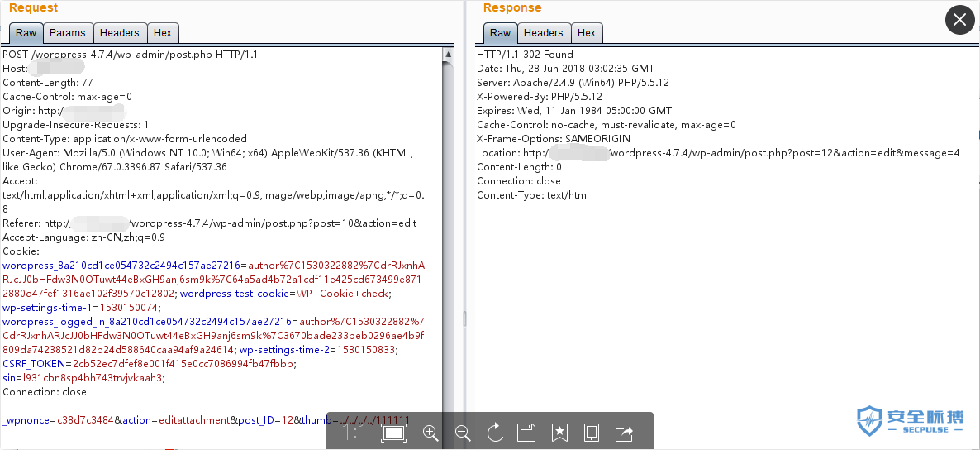Viewport: 980px width, 450px height.
Task: Click 'Content-Length: 0' in response
Action: pyautogui.click(x=519, y=167)
